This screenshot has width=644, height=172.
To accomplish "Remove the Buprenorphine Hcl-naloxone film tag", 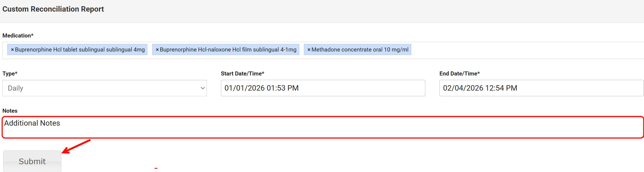I will pyautogui.click(x=157, y=50).
